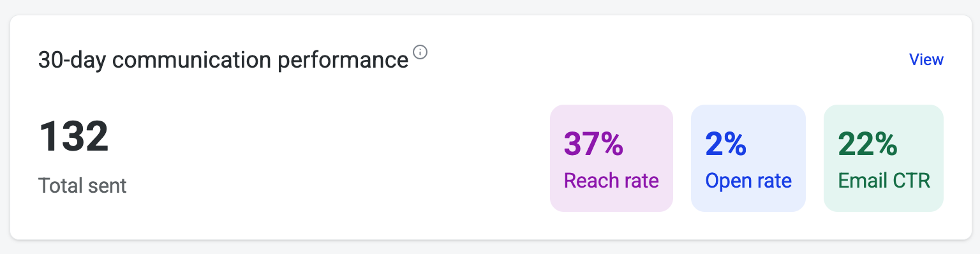Viewport: 980px width, 254px height.
Task: Click the Open rate label text
Action: [x=748, y=181]
